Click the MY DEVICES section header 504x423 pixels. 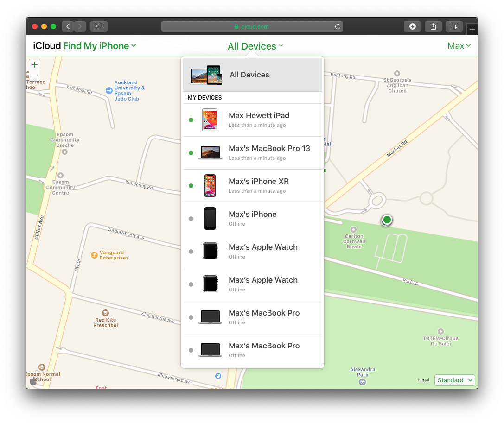pos(205,98)
